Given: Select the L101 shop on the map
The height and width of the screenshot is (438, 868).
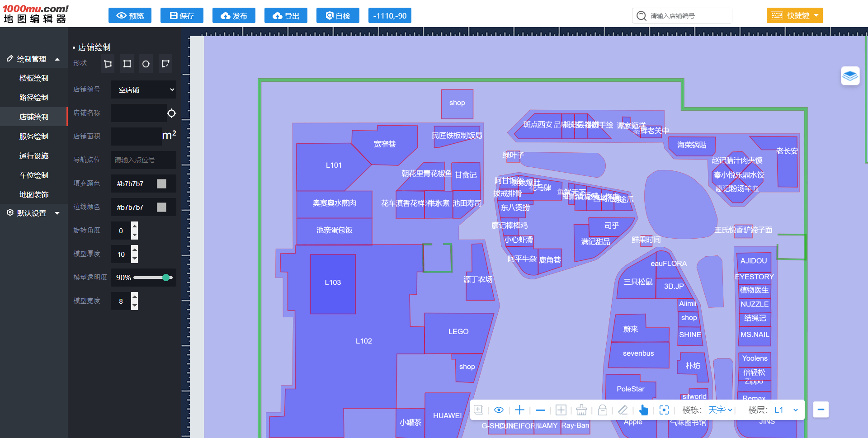Looking at the screenshot, I should click(x=334, y=166).
